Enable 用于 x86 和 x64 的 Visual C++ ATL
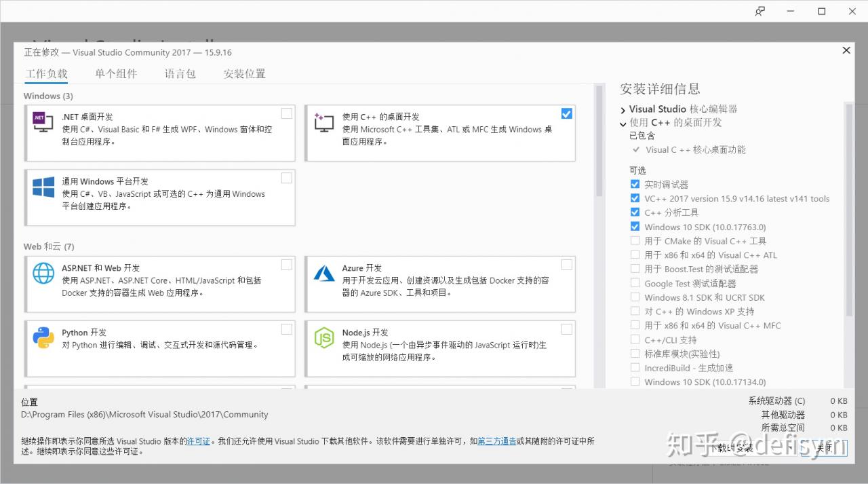Screen dimensions: 868x484 635,255
